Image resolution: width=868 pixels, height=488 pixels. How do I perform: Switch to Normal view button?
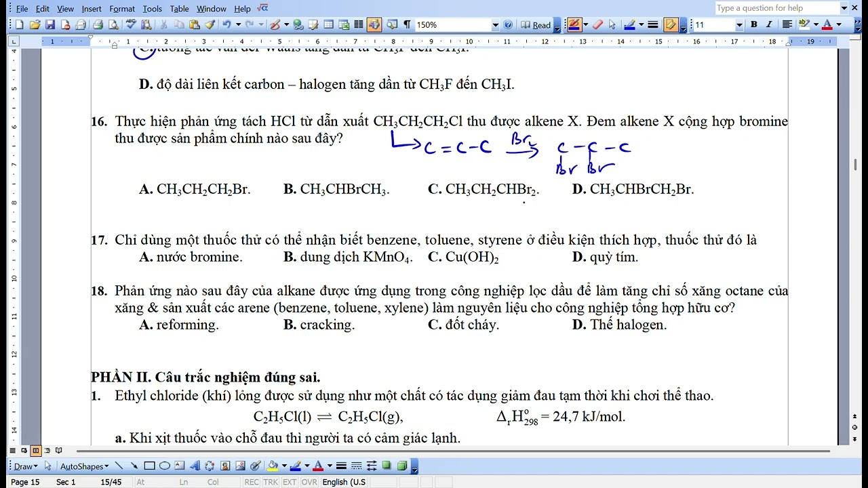[13, 451]
